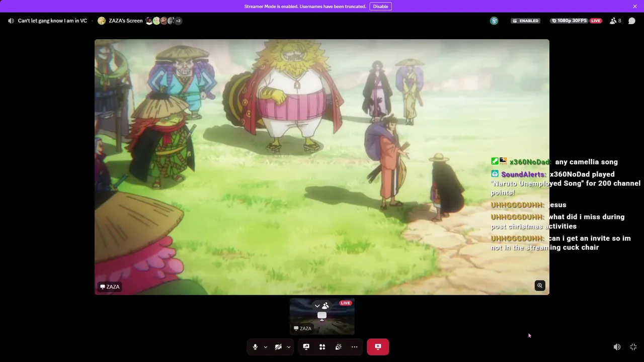The height and width of the screenshot is (362, 644).
Task: Open the voice channel chat icon
Action: (632, 21)
